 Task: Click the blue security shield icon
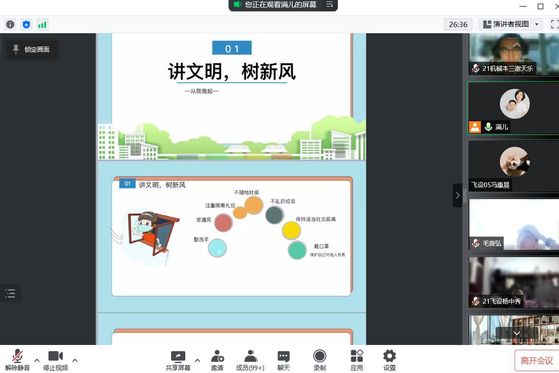click(x=26, y=24)
